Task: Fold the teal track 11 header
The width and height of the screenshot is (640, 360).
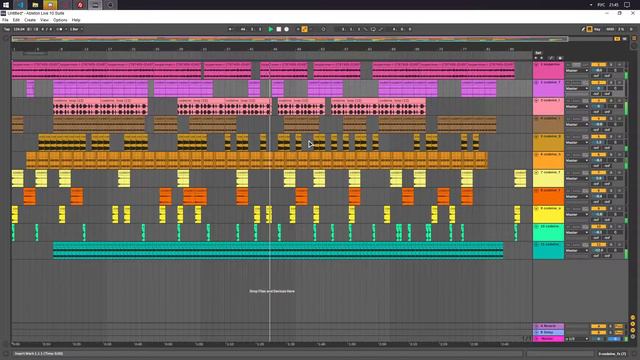Action: [x=536, y=244]
